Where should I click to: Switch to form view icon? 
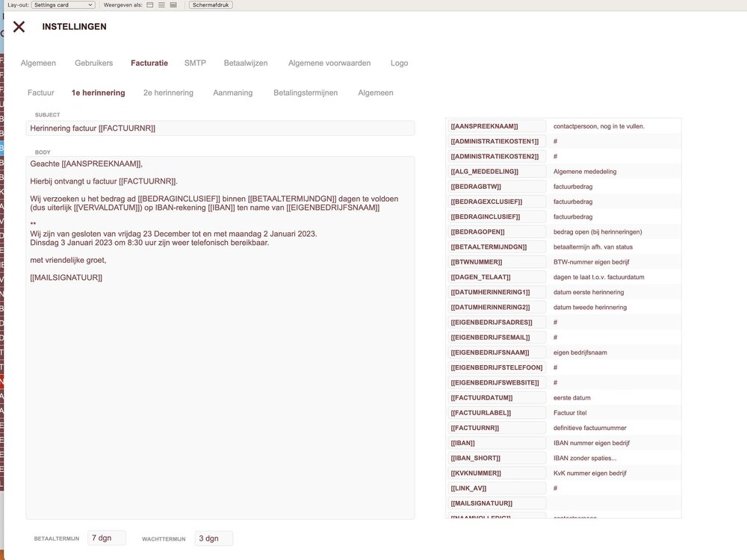pos(149,5)
